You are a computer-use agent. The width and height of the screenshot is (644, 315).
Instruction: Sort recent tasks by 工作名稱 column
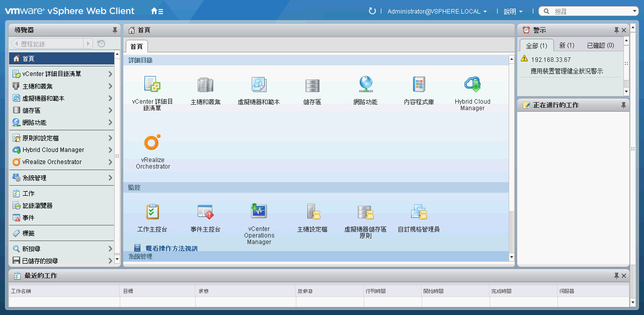tap(64, 291)
